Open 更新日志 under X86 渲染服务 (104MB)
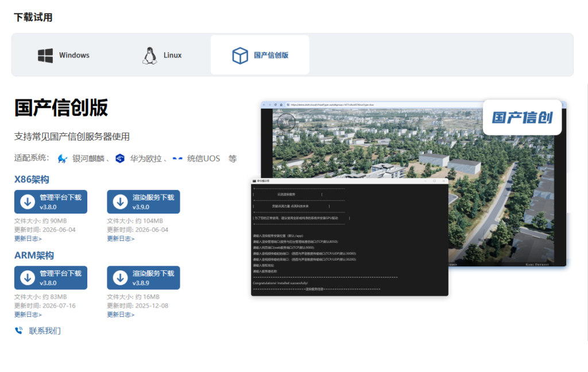The image size is (588, 372). (121, 238)
